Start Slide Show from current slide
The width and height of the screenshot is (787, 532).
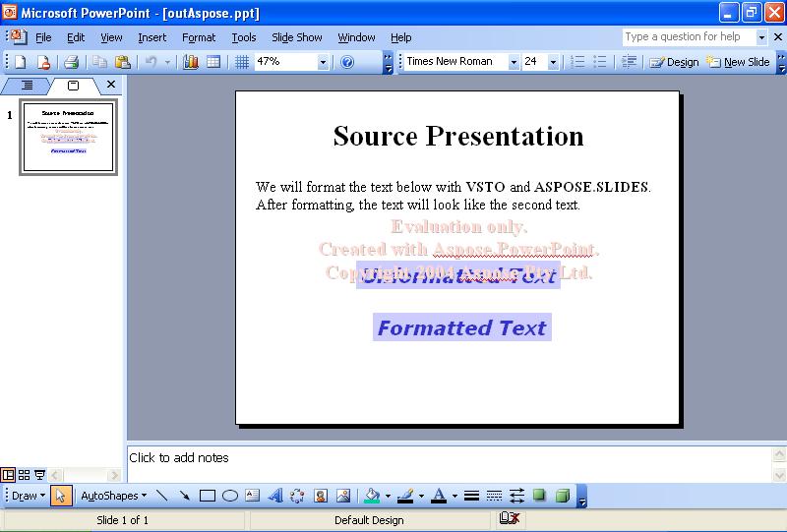pos(39,474)
